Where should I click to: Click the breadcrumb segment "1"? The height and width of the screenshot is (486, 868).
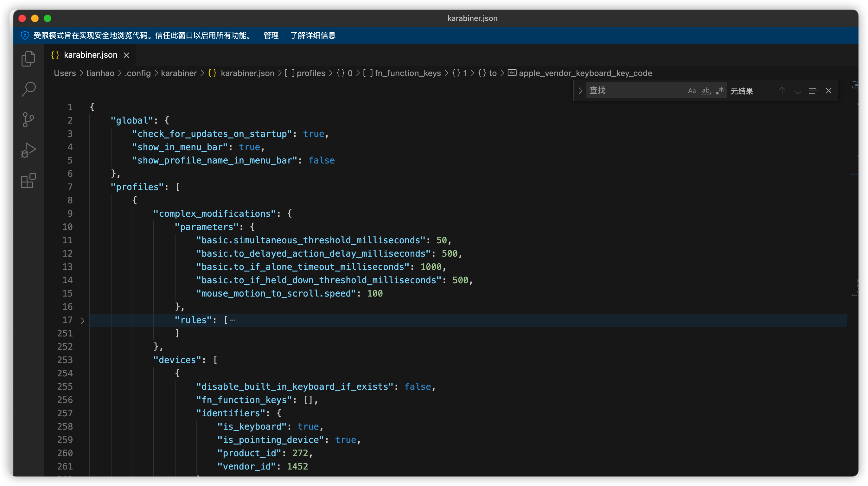point(465,73)
